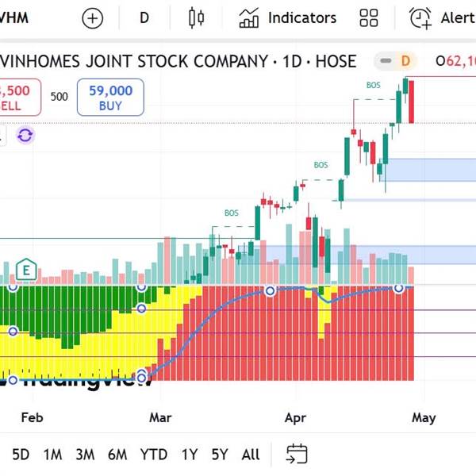Select the 1Y range

(x=190, y=455)
